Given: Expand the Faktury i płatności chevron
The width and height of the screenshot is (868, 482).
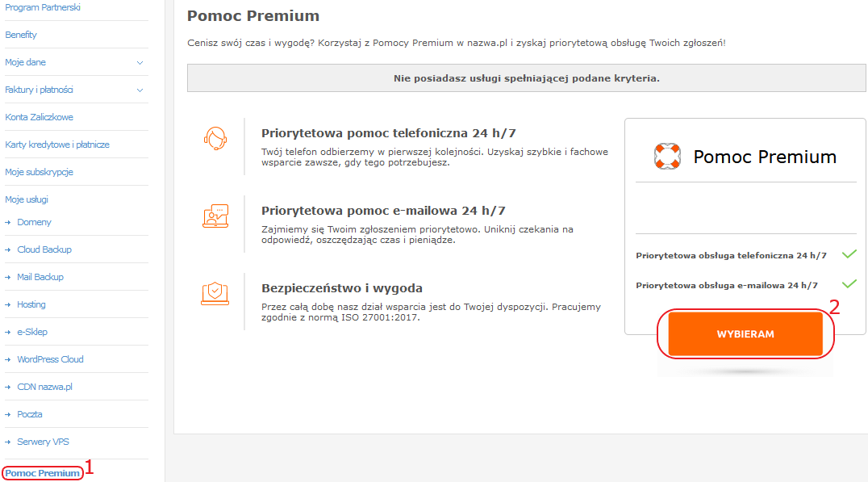Looking at the screenshot, I should 140,90.
